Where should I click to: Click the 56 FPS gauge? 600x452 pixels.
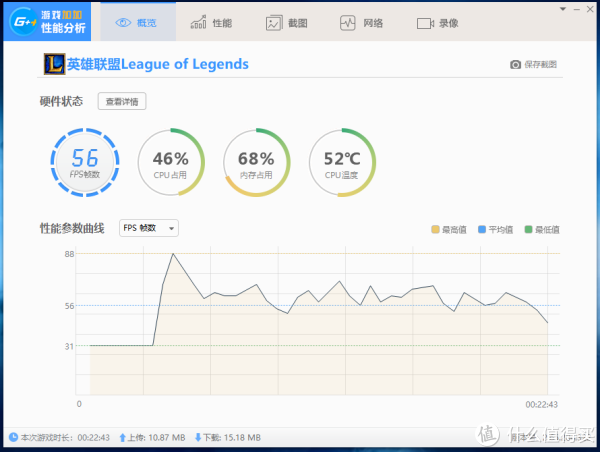point(85,162)
